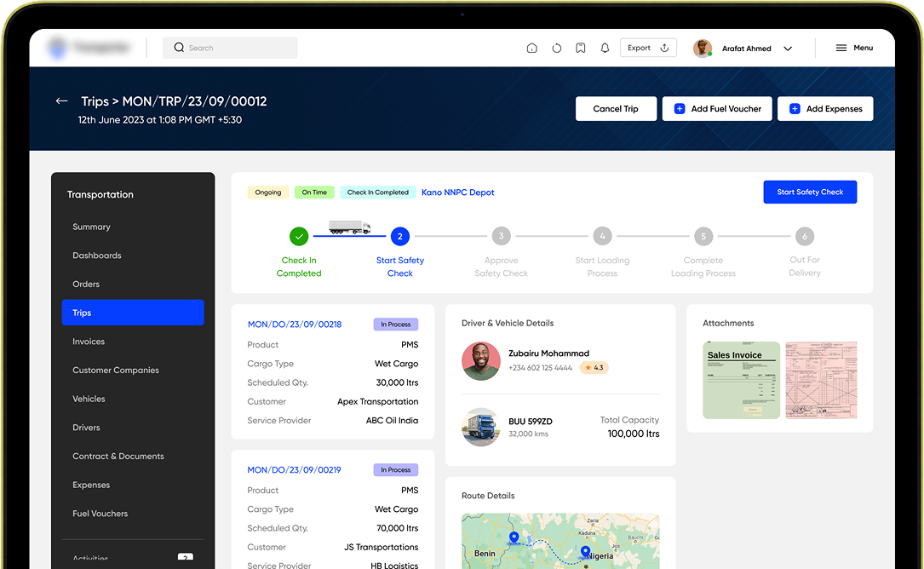
Task: Click the Nigeria map pin marker
Action: coord(585,552)
